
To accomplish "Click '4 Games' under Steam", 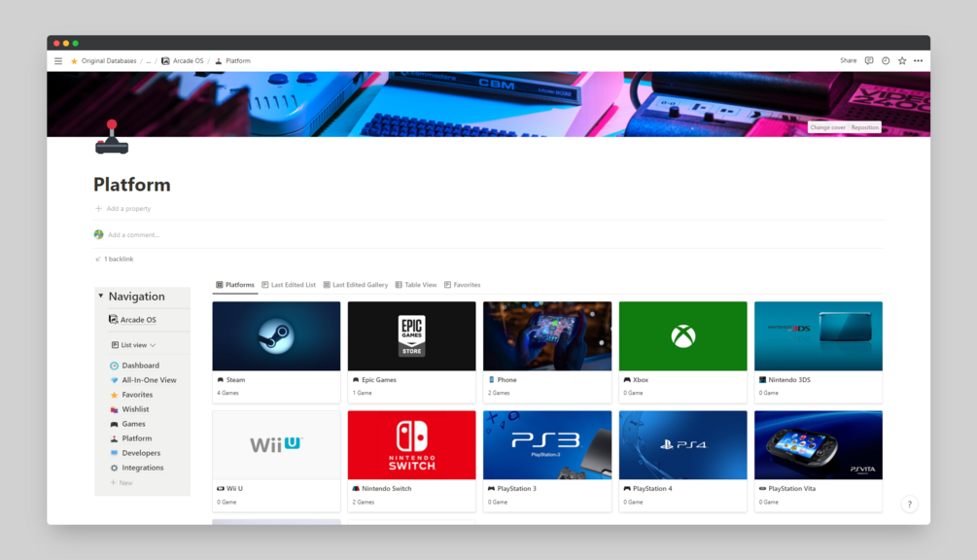I will tap(227, 393).
